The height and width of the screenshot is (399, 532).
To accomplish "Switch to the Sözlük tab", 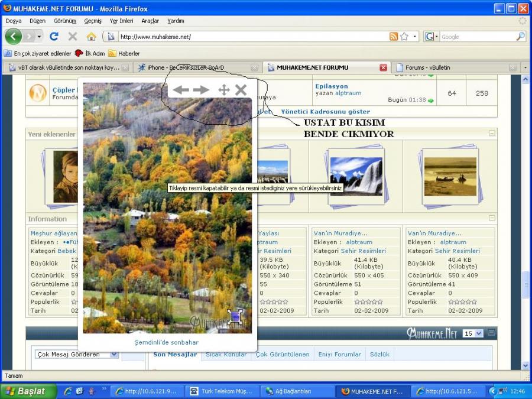I will tap(379, 354).
